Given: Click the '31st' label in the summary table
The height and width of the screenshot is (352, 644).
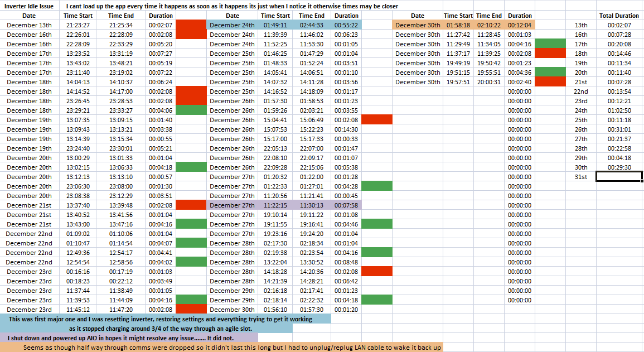Looking at the screenshot, I should [x=581, y=177].
